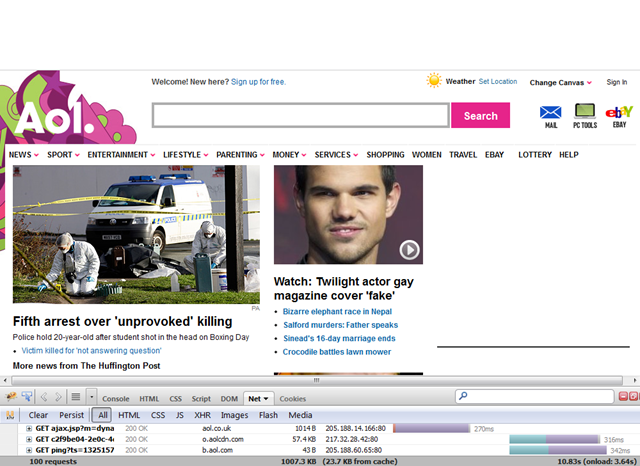Expand the GET ajax.jsp request row
The image size is (640, 466).
(x=29, y=428)
